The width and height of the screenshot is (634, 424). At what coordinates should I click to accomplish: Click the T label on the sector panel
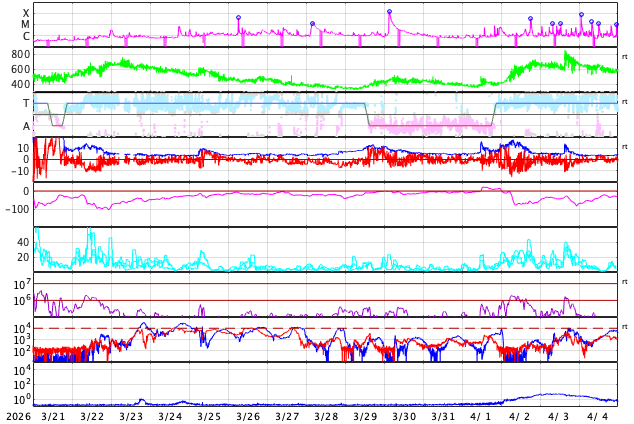pyautogui.click(x=26, y=103)
